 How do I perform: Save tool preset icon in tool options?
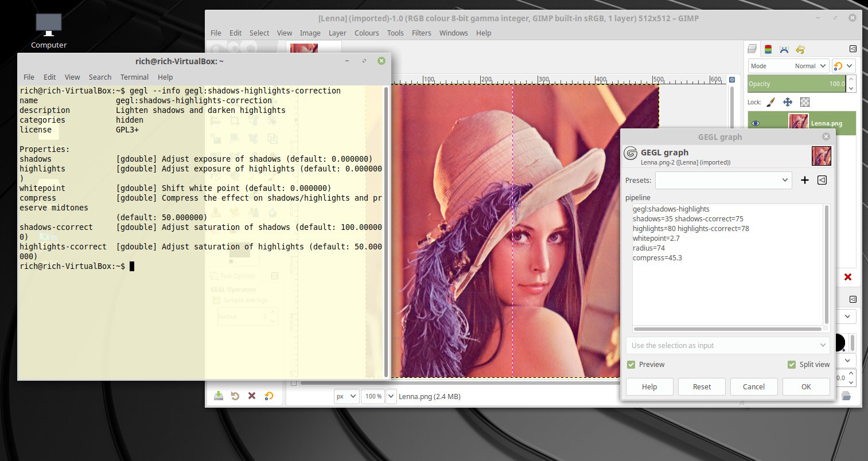[x=219, y=396]
